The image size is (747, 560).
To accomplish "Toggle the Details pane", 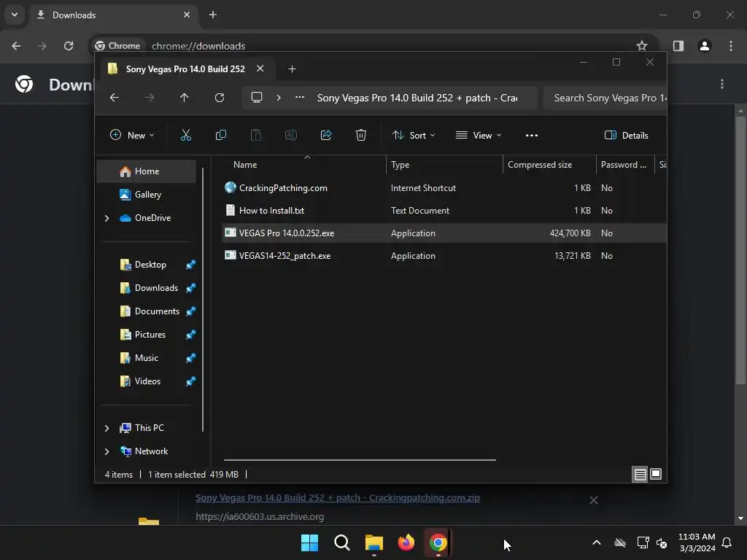I will click(626, 135).
